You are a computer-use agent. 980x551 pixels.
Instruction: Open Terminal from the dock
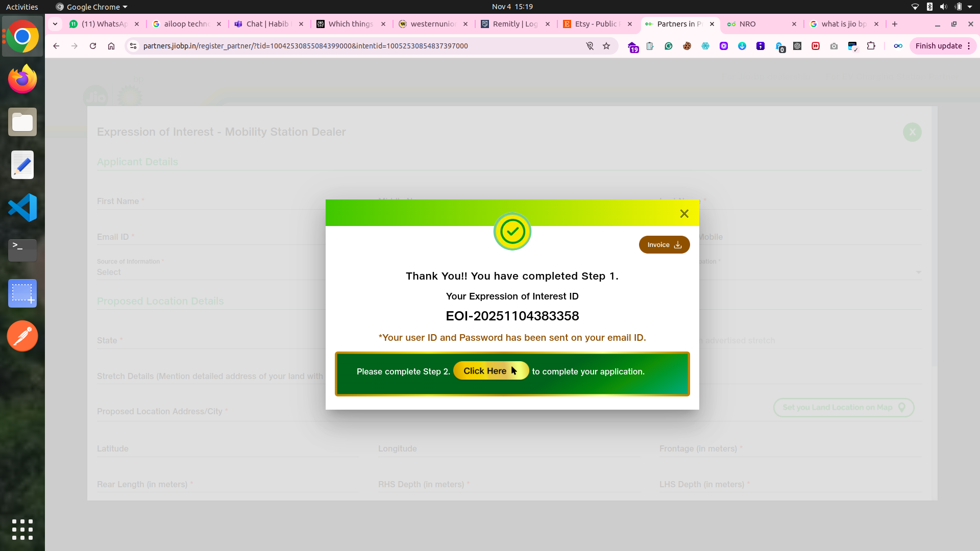(x=22, y=250)
